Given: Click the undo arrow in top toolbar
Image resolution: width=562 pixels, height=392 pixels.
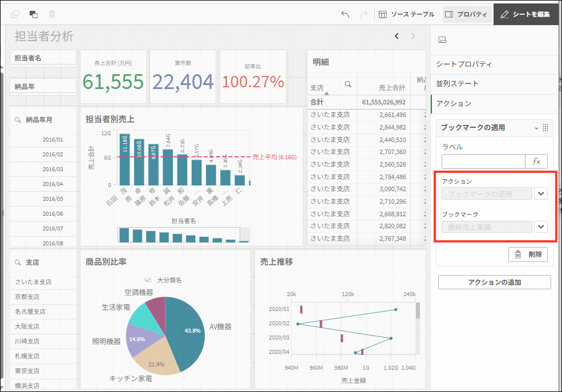Looking at the screenshot, I should point(345,14).
